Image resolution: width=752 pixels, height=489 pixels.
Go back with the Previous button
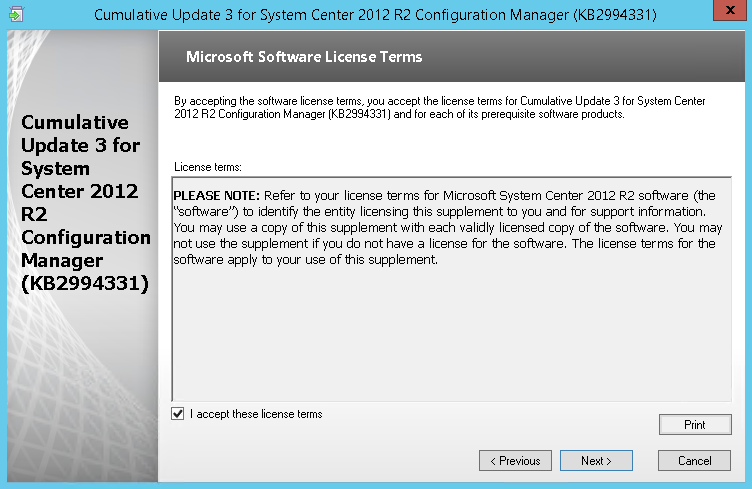[x=515, y=460]
